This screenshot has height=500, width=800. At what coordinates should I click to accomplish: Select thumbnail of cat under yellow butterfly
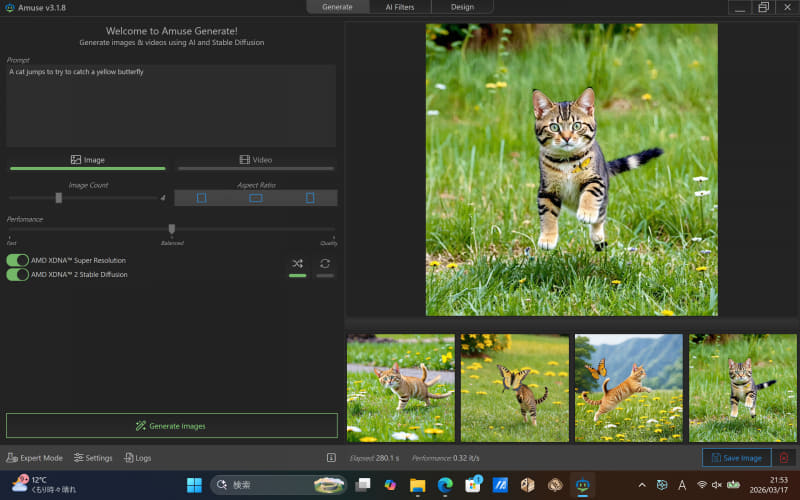tap(515, 388)
